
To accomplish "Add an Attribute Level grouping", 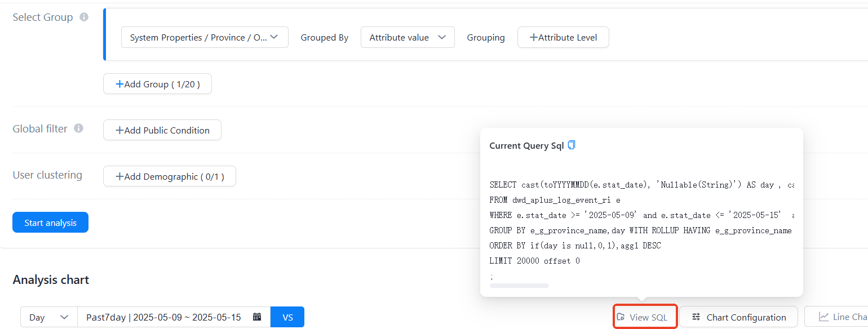I will [563, 37].
